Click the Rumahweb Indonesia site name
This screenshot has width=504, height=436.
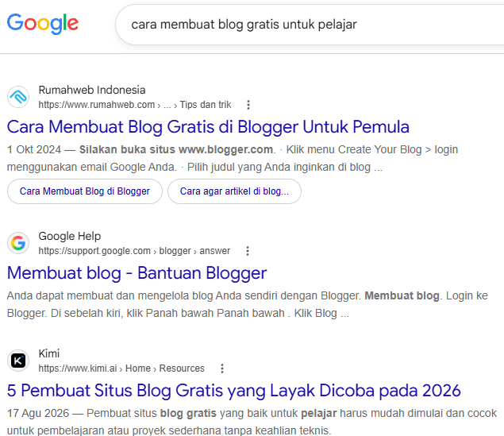[92, 90]
